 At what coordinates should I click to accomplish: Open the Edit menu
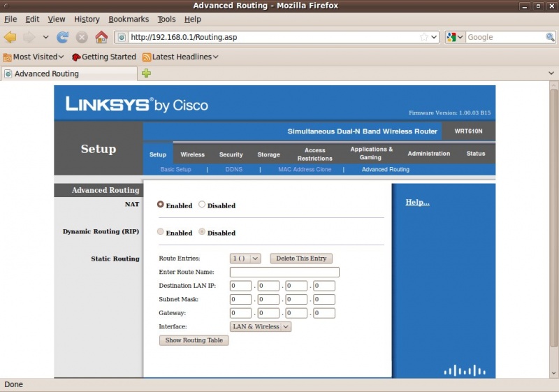tap(32, 20)
